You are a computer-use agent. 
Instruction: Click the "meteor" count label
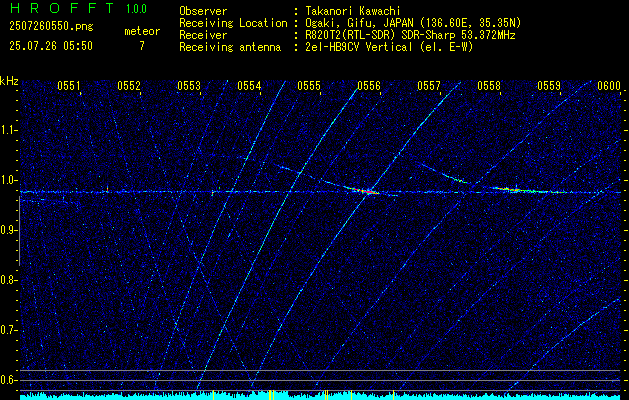point(142,31)
